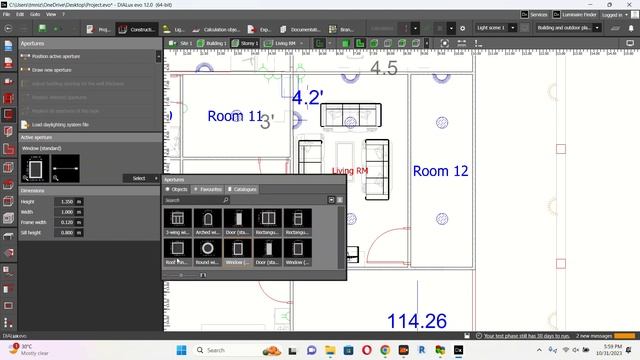Click the monitor display icon at toolbar right
This screenshot has width=640, height=360.
630,43
